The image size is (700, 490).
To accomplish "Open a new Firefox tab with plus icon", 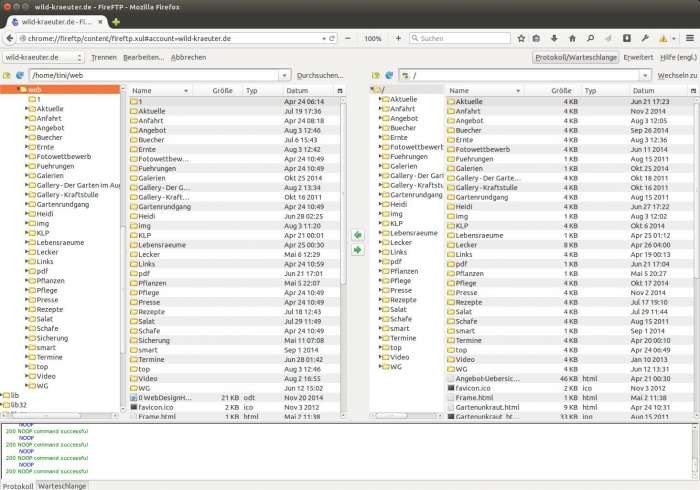I will coord(116,21).
